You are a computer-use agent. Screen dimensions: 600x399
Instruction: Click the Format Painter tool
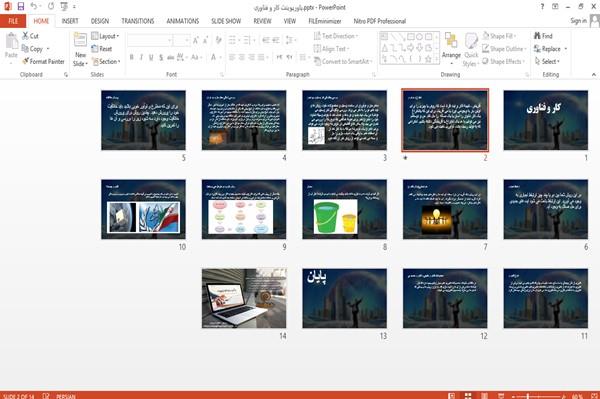[43, 61]
